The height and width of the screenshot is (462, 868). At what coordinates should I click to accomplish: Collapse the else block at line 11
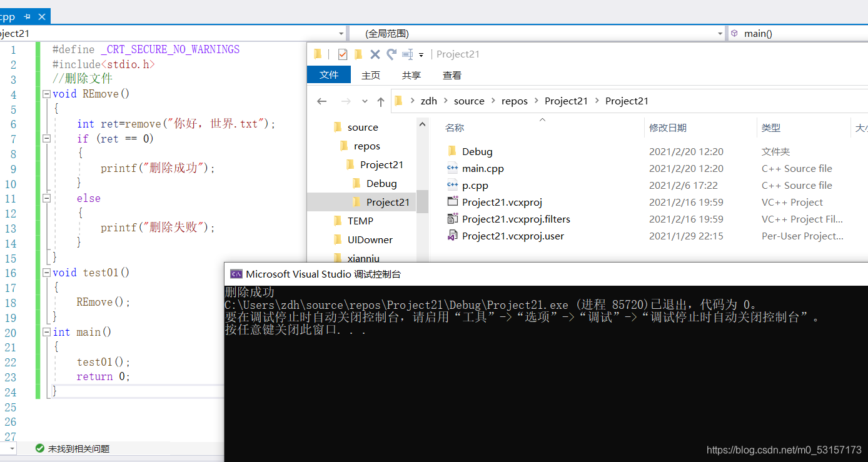(46, 198)
